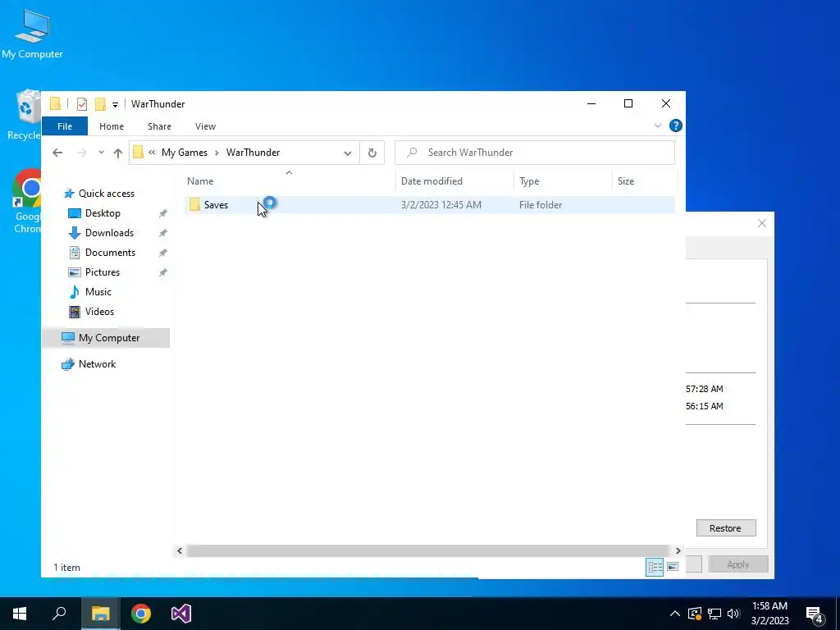
Task: Unpin Desktop using its pin icon
Action: (163, 213)
